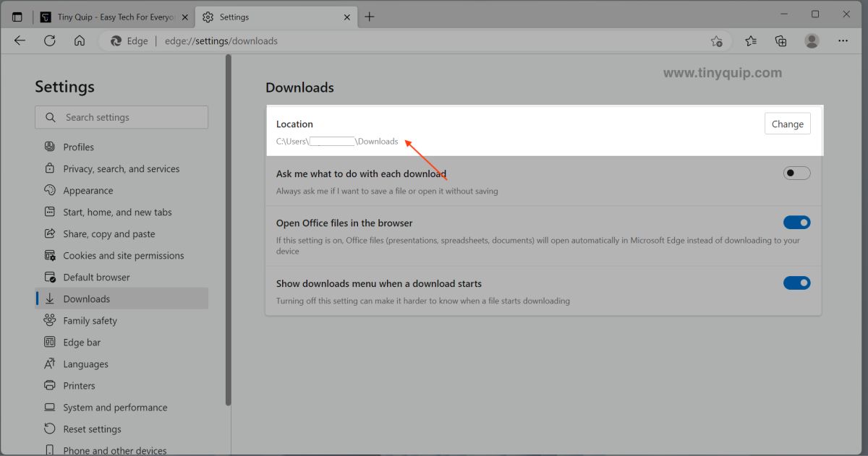The width and height of the screenshot is (868, 456).
Task: Turn off Show downloads menu when download starts
Action: coord(796,283)
